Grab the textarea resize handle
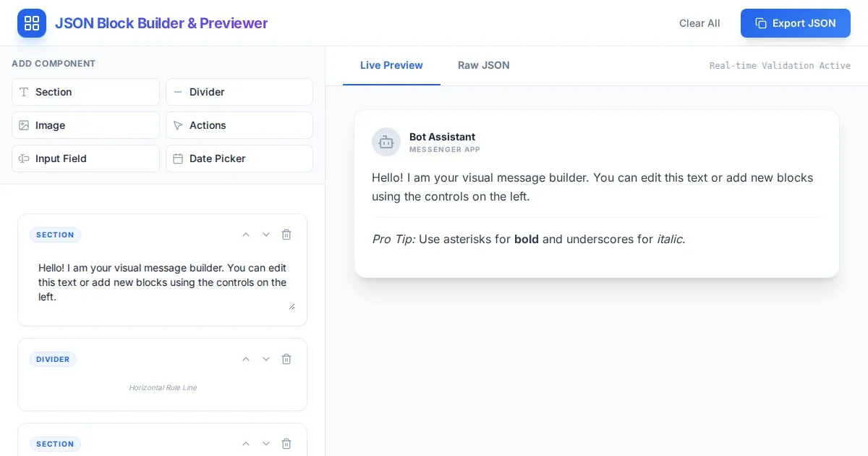The height and width of the screenshot is (456, 868). 292,306
